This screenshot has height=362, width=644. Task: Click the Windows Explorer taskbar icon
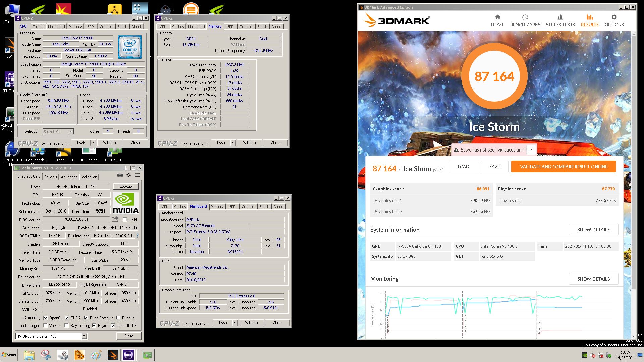(x=29, y=355)
